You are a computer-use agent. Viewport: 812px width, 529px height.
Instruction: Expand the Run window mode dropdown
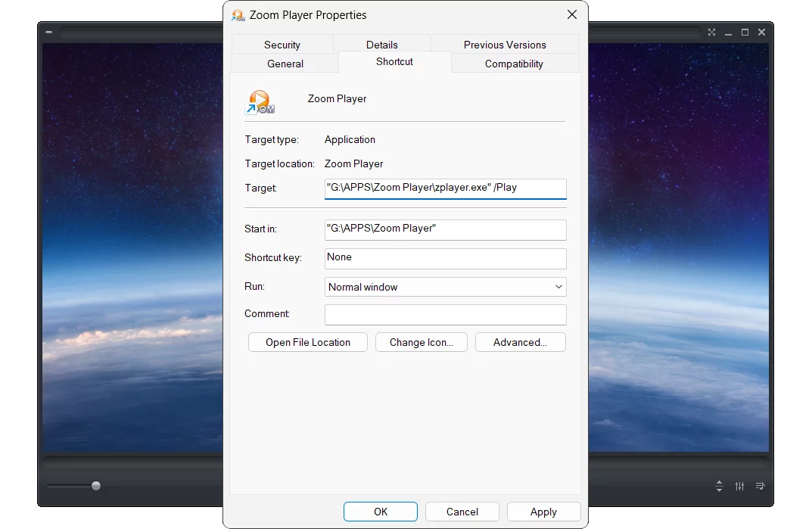tap(446, 287)
